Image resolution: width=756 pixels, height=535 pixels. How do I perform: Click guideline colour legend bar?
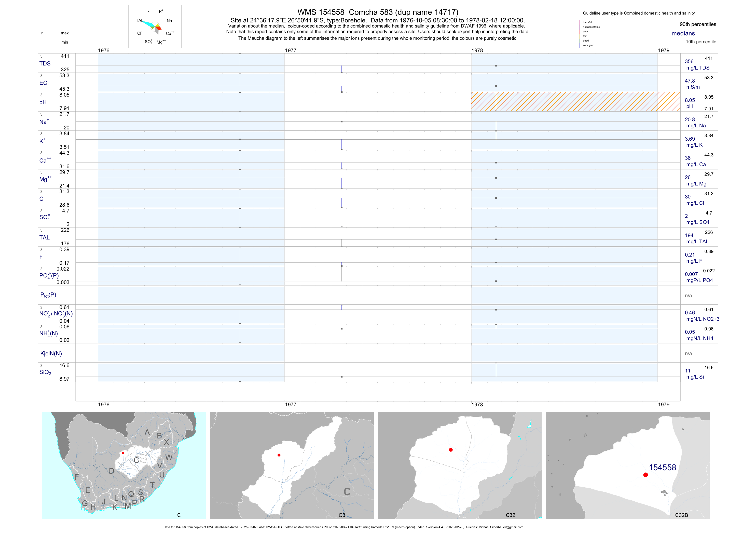coord(580,34)
